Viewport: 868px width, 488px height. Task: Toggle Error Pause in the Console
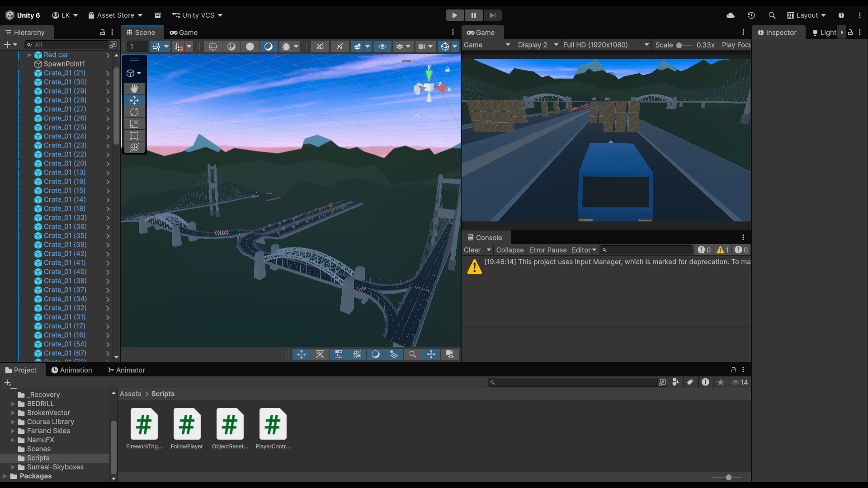(x=548, y=250)
